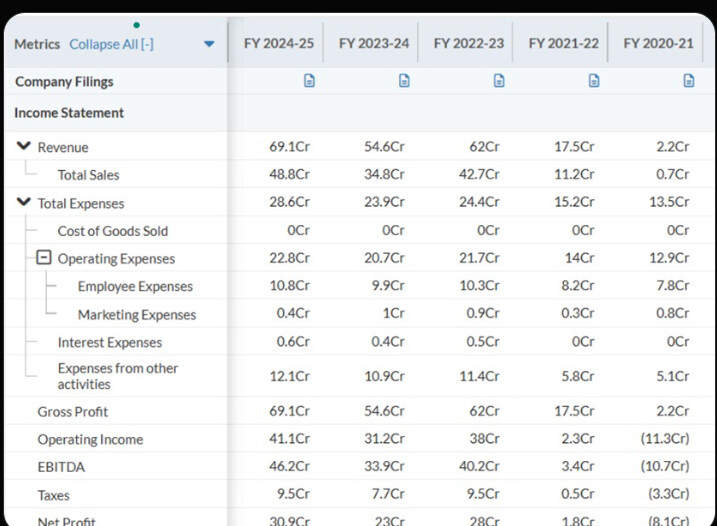
Task: Collapse the Operating Expenses minus box
Action: point(44,258)
